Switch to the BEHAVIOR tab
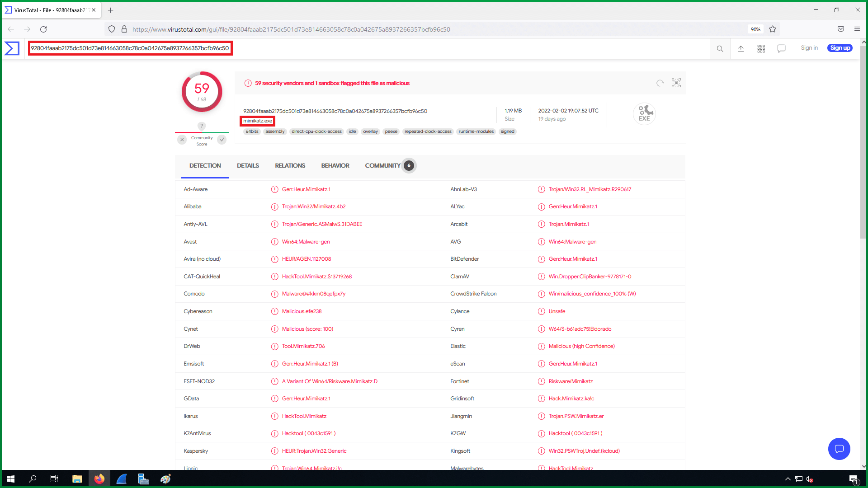The height and width of the screenshot is (488, 868). coord(335,166)
